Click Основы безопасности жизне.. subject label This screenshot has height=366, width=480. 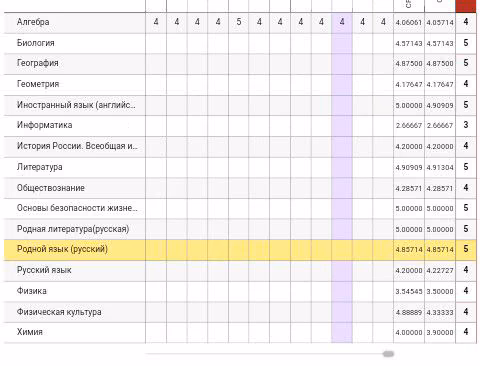pos(77,208)
